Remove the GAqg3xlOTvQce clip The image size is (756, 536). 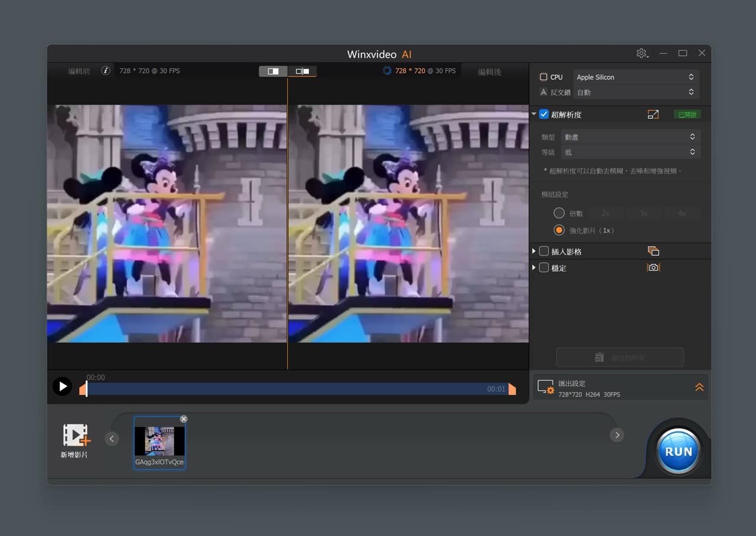pos(184,419)
